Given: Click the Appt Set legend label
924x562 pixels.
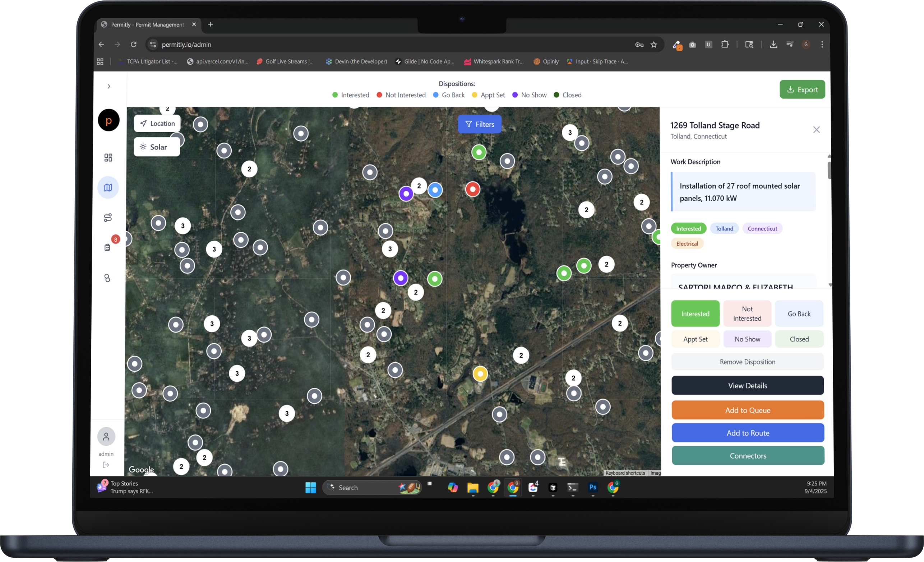Looking at the screenshot, I should tap(493, 95).
